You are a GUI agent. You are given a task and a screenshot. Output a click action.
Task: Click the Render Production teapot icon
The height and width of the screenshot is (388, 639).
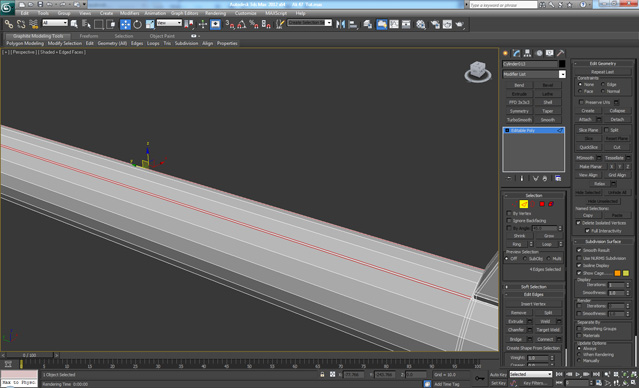460,24
